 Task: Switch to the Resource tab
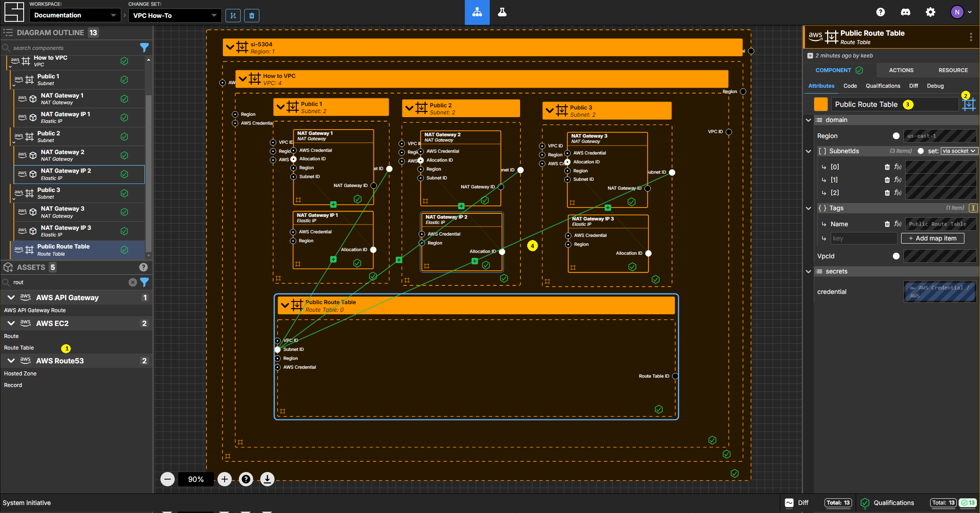point(953,70)
